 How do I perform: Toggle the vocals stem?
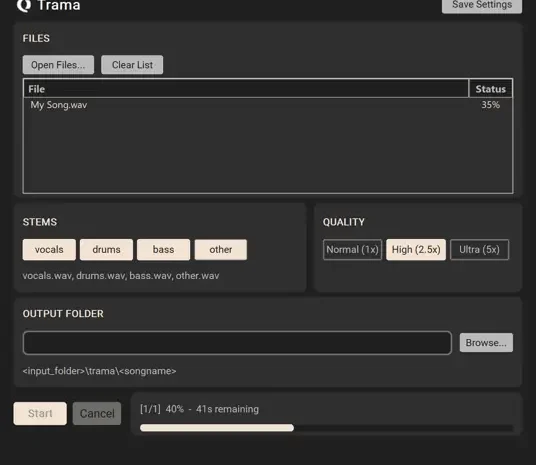49,250
